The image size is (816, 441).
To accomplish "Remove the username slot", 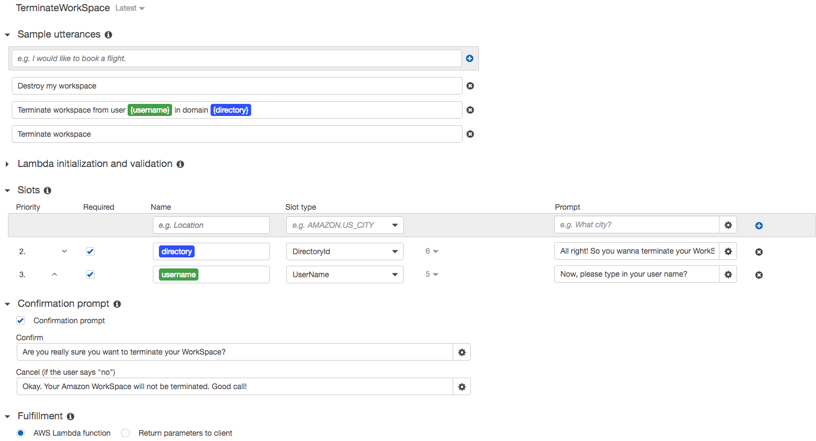I will 759,275.
